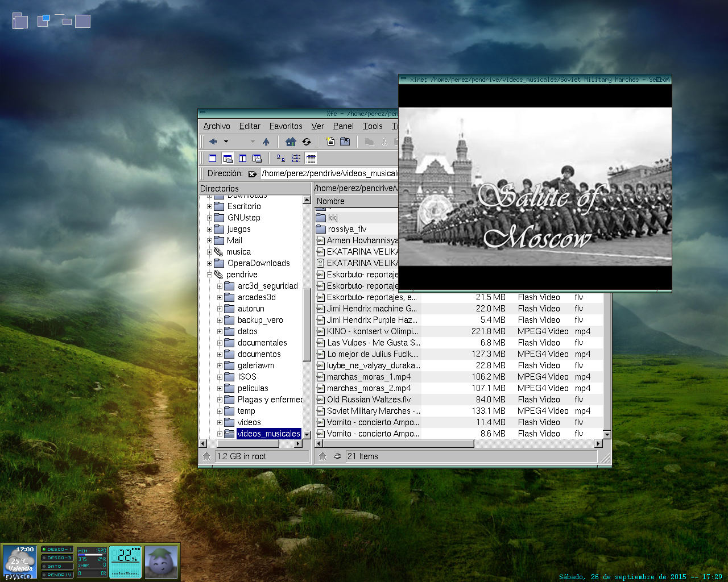Image resolution: width=728 pixels, height=582 pixels.
Task: Switch to the GATO desktop
Action: click(57, 567)
